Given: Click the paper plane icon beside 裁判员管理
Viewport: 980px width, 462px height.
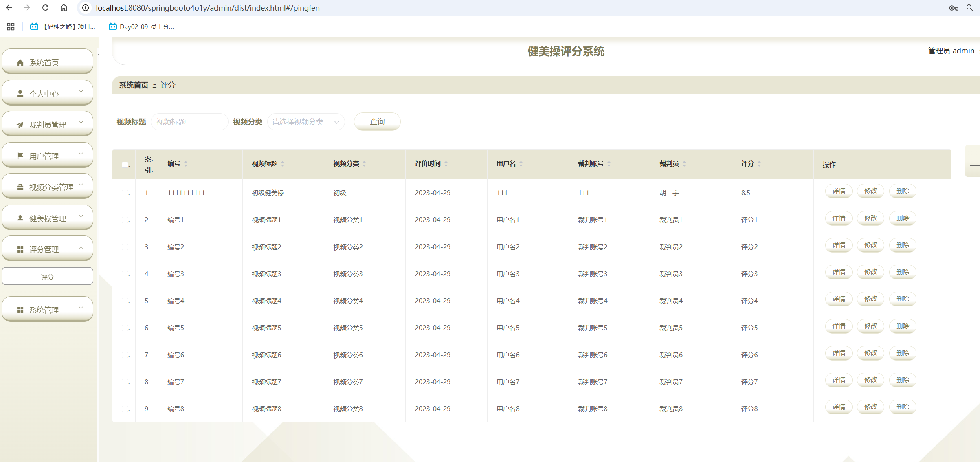Looking at the screenshot, I should 20,125.
